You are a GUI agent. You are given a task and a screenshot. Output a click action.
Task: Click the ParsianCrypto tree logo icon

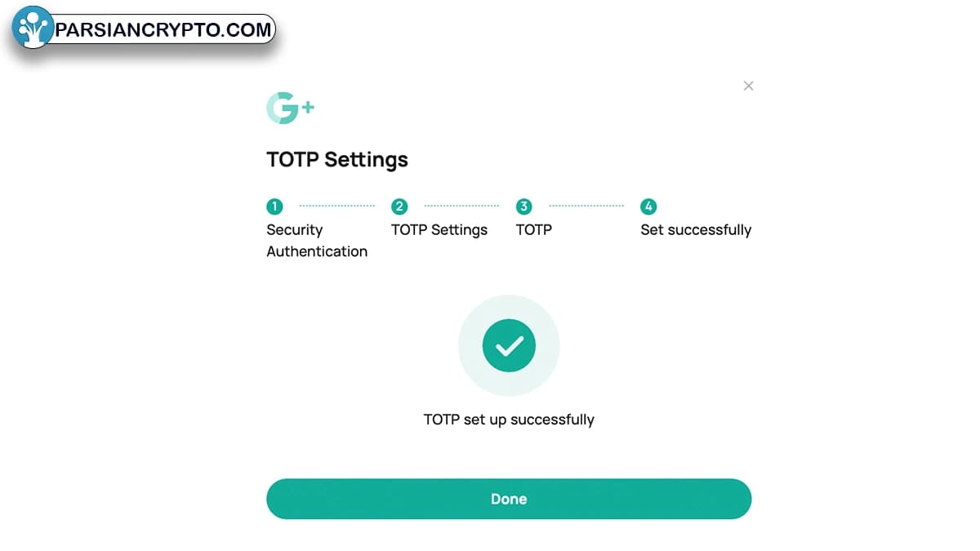click(x=33, y=29)
